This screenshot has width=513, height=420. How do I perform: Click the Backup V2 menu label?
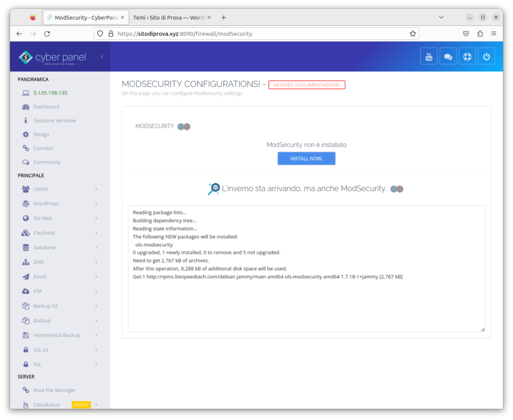(x=46, y=306)
